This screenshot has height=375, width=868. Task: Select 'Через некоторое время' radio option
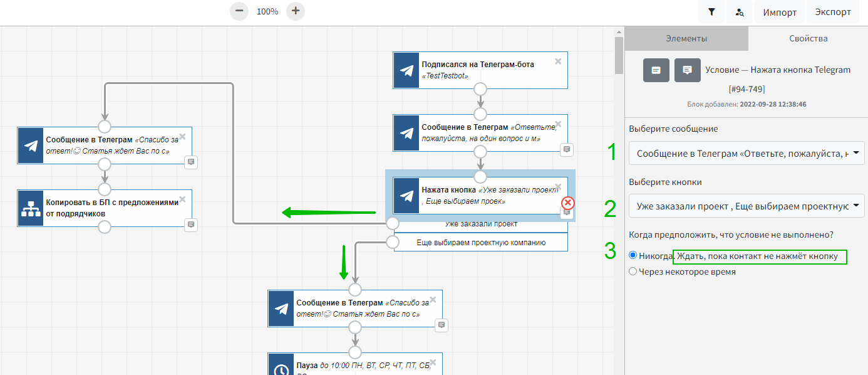point(633,272)
